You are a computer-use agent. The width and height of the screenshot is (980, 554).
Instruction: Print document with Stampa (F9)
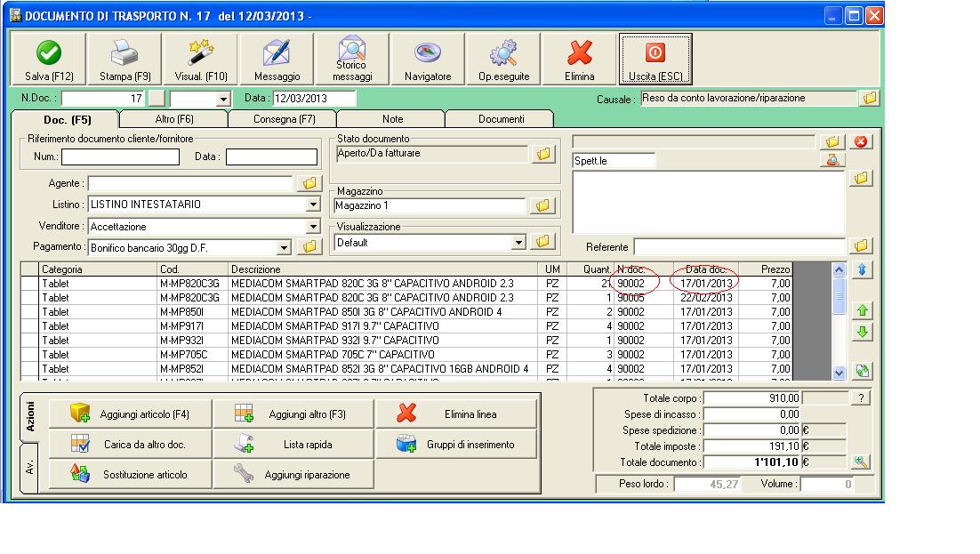[125, 60]
